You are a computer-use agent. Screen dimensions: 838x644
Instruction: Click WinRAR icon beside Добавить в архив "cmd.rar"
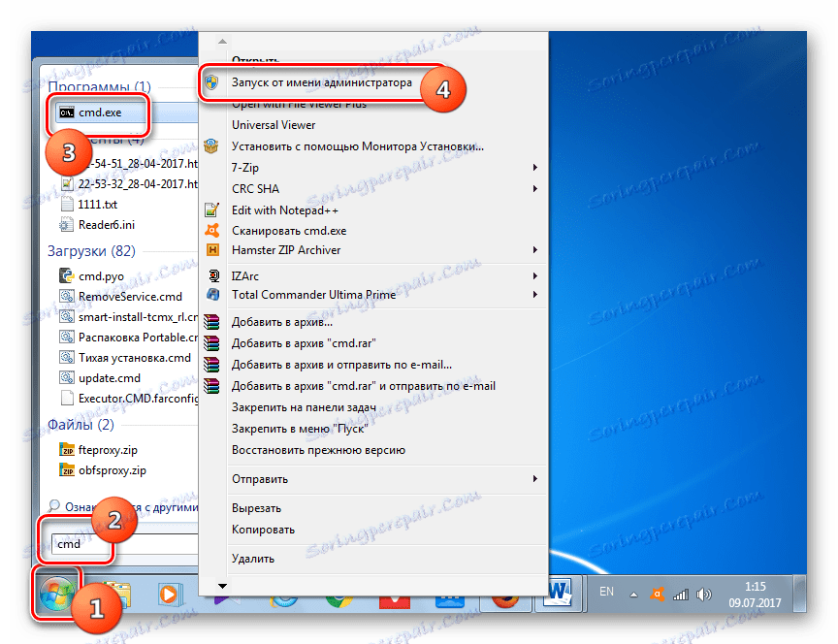(x=211, y=343)
